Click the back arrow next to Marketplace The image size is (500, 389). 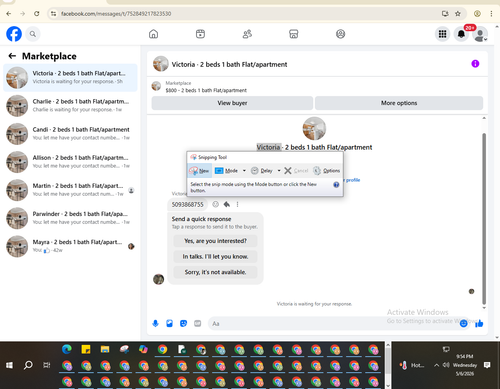(x=12, y=56)
